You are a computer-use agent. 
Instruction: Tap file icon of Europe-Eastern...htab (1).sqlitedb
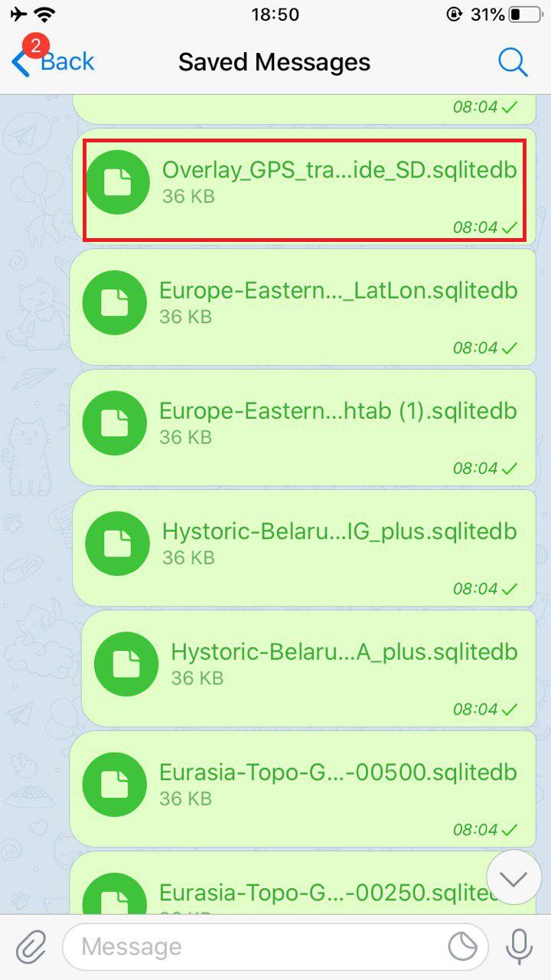[115, 423]
